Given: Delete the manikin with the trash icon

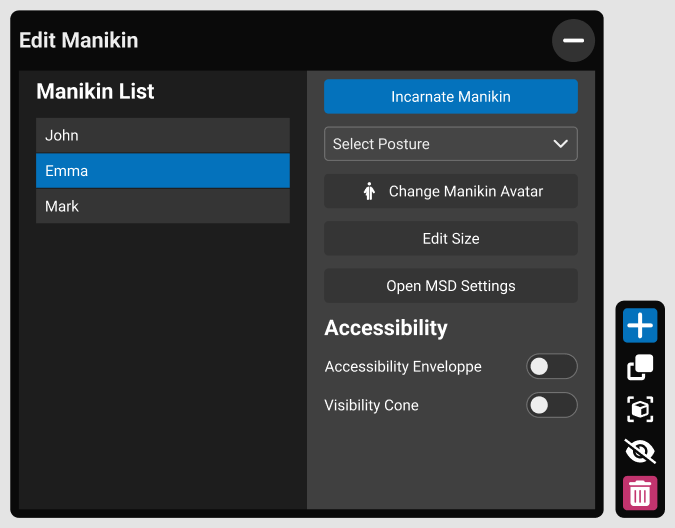Looking at the screenshot, I should [x=640, y=493].
